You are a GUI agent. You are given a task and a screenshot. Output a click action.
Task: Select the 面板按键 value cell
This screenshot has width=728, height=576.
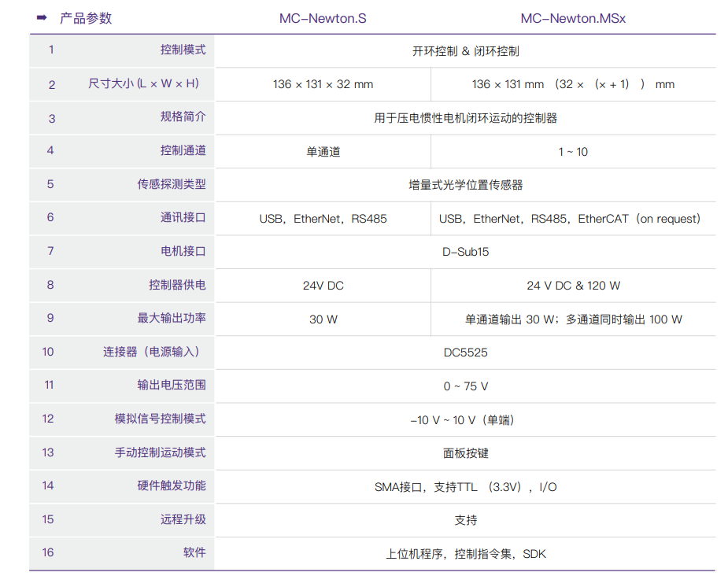[465, 453]
